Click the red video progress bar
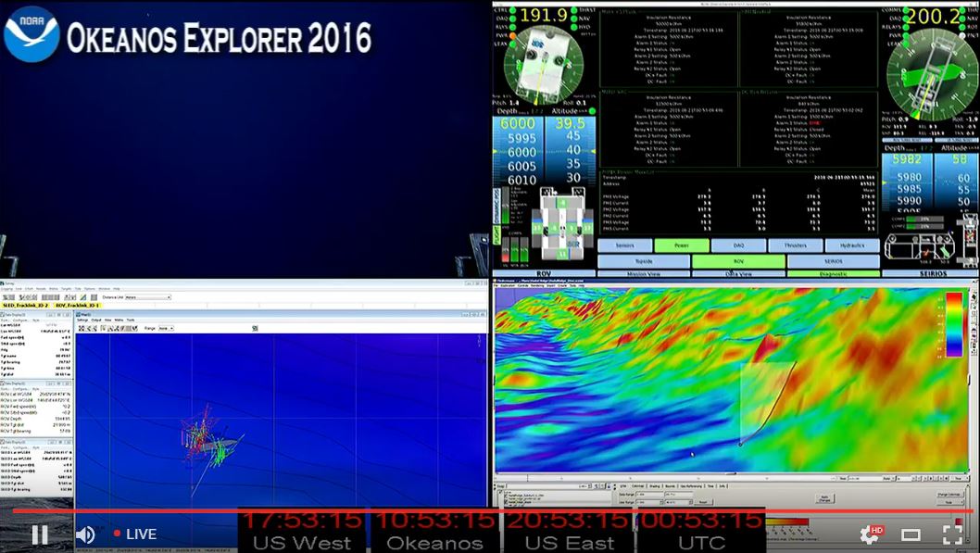Viewport: 980px width, 553px height. (493, 511)
